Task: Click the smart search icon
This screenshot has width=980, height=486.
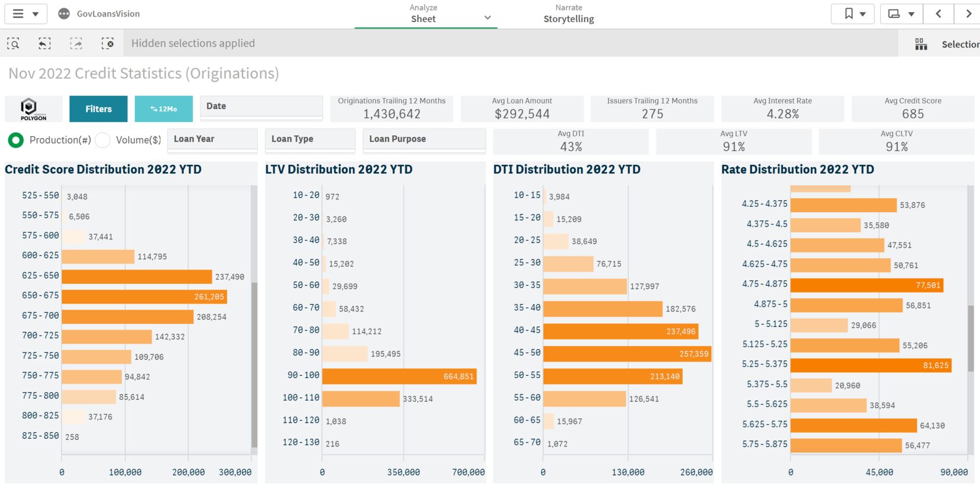Action: [13, 43]
